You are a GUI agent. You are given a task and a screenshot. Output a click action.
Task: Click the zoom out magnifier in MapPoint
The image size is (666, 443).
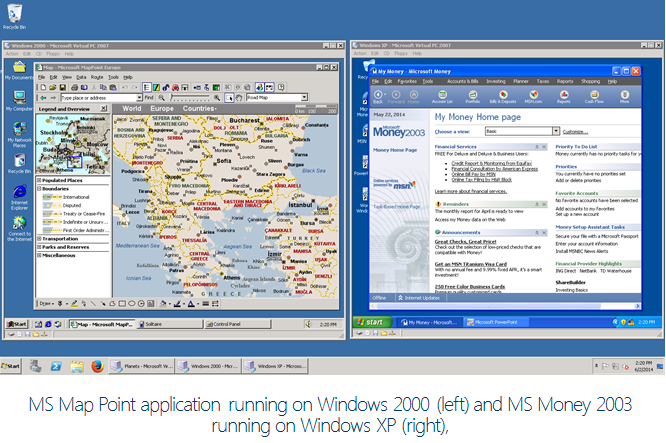(x=162, y=98)
